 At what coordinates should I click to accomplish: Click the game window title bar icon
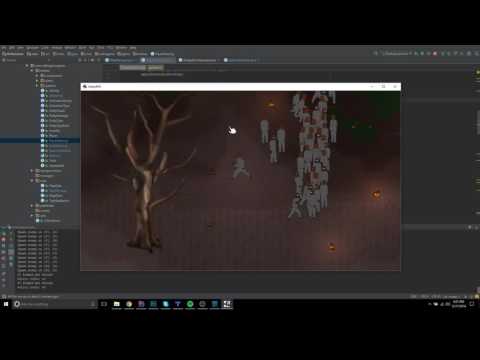[x=85, y=87]
